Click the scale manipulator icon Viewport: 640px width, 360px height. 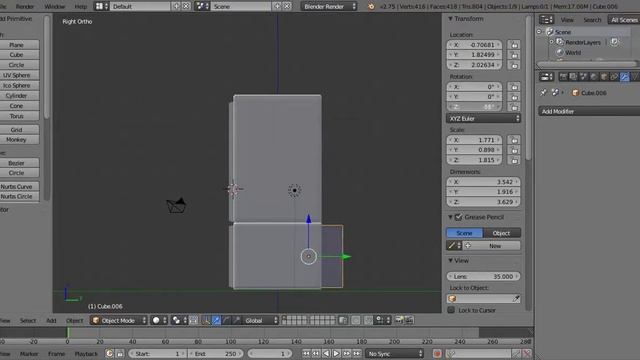(236, 320)
